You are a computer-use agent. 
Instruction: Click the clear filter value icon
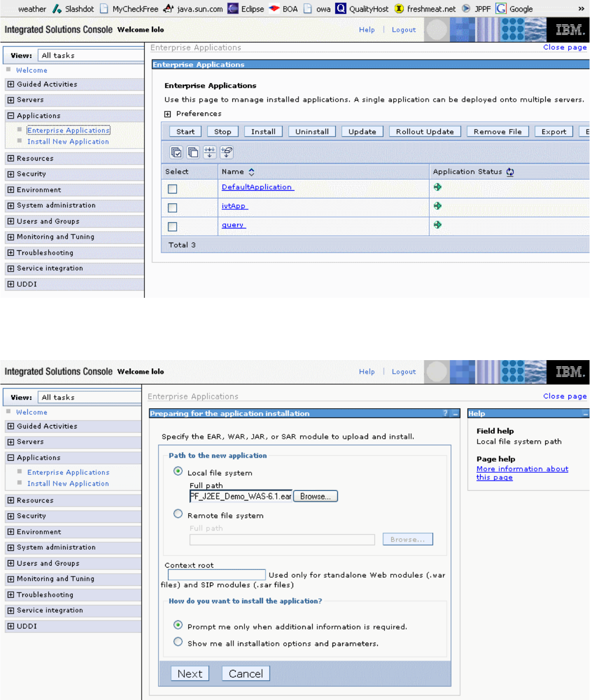coord(226,152)
